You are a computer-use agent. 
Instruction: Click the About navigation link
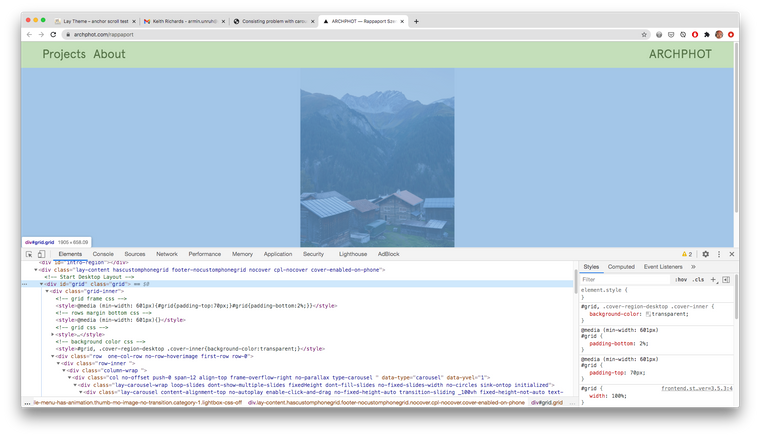coord(110,54)
